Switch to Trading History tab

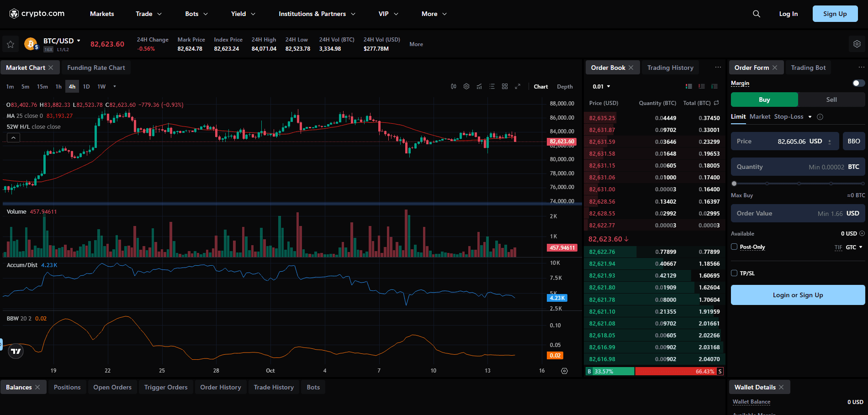[x=670, y=68]
